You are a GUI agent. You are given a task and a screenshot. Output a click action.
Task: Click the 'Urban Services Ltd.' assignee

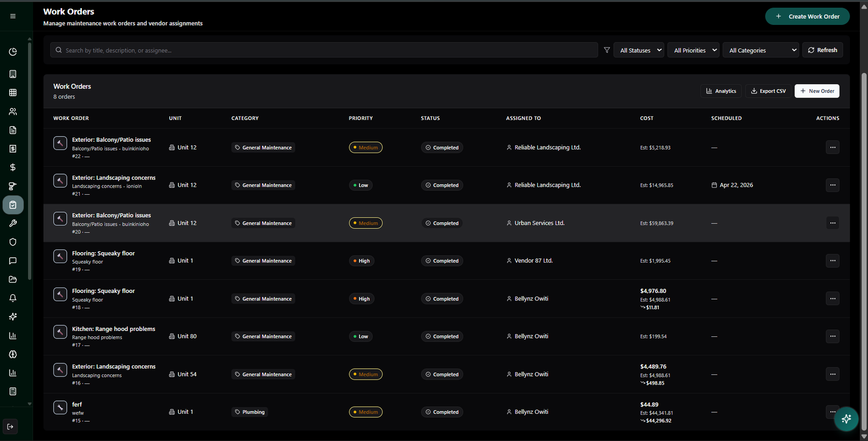click(x=540, y=223)
